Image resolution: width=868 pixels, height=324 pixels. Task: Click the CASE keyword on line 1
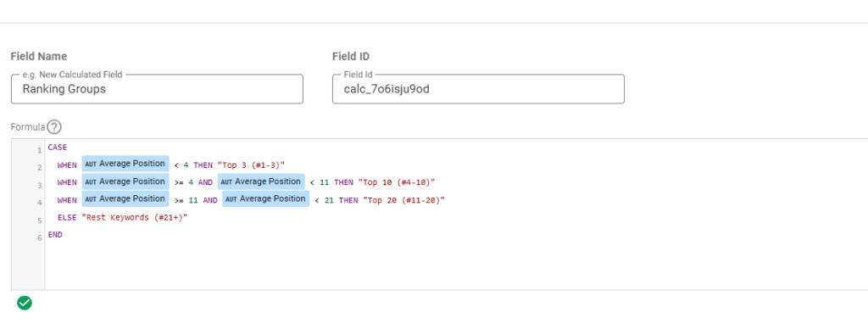tap(57, 148)
